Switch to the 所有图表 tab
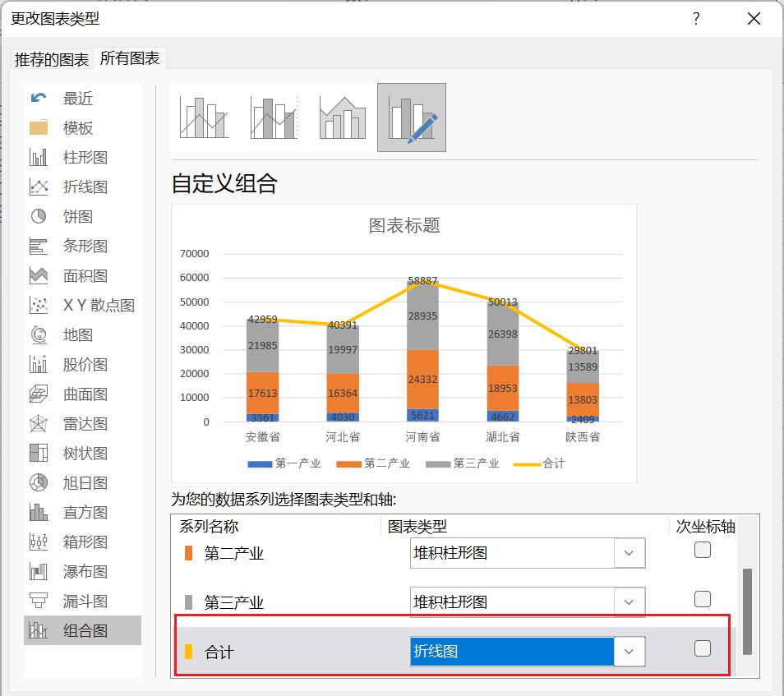Viewport: 784px width, 696px height. point(130,58)
